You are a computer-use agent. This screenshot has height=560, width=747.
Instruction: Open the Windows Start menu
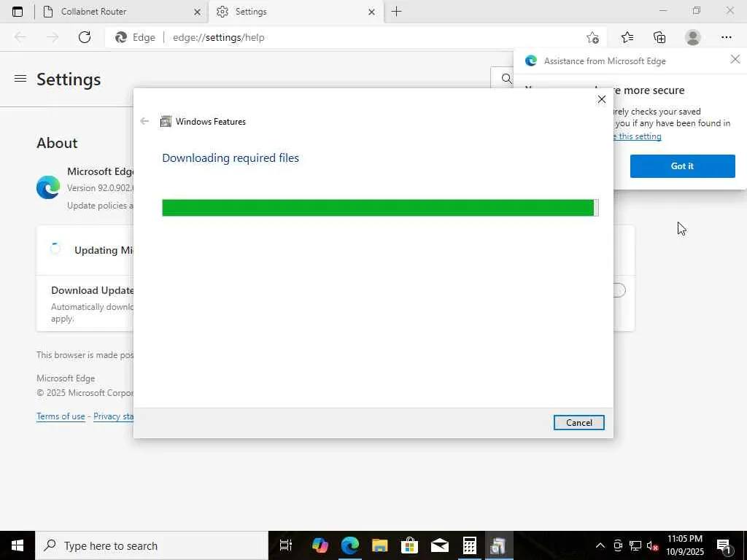coord(18,545)
